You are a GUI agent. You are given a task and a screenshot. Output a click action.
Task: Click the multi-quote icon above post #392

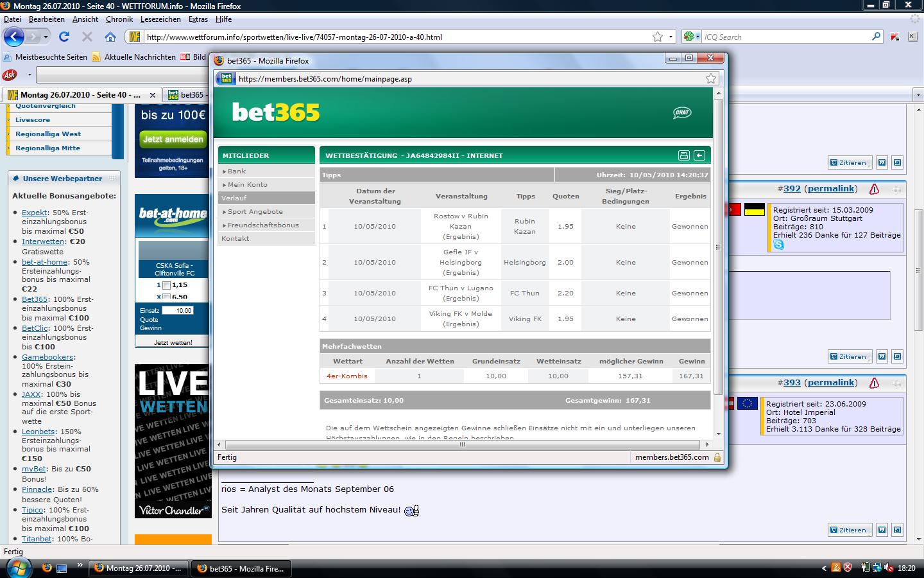pyautogui.click(x=882, y=162)
